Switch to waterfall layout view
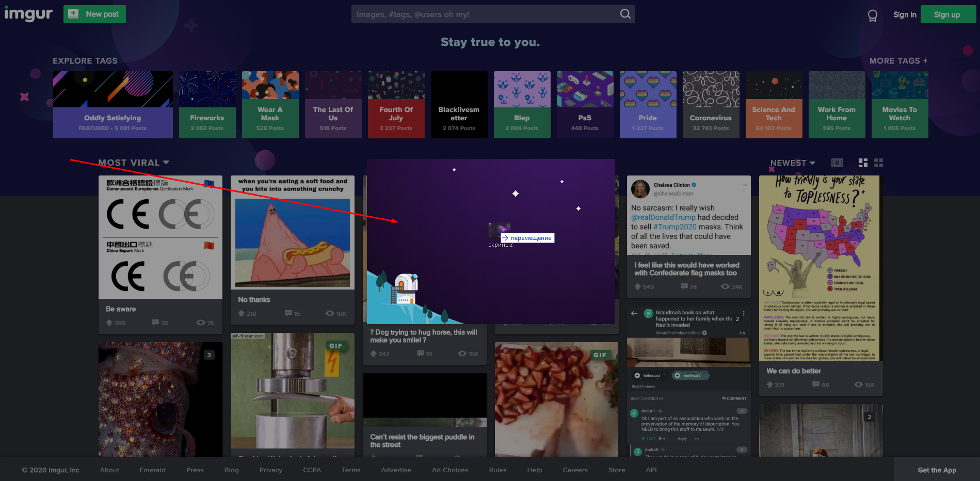The width and height of the screenshot is (980, 481). coord(863,163)
